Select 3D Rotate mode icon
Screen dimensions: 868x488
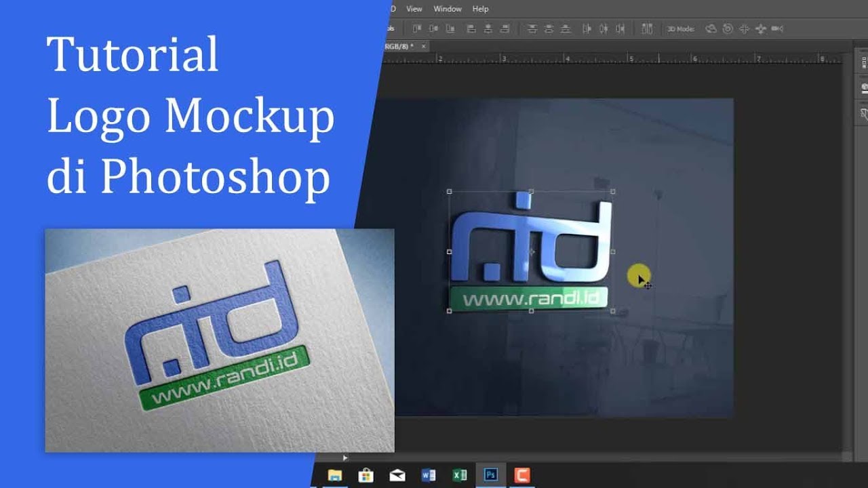(711, 28)
